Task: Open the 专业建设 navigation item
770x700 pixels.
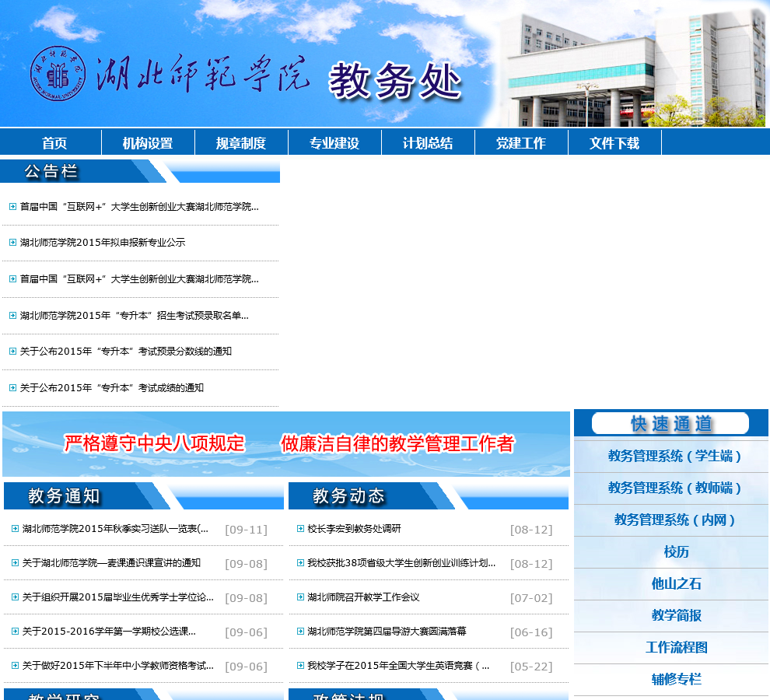Action: (x=334, y=143)
